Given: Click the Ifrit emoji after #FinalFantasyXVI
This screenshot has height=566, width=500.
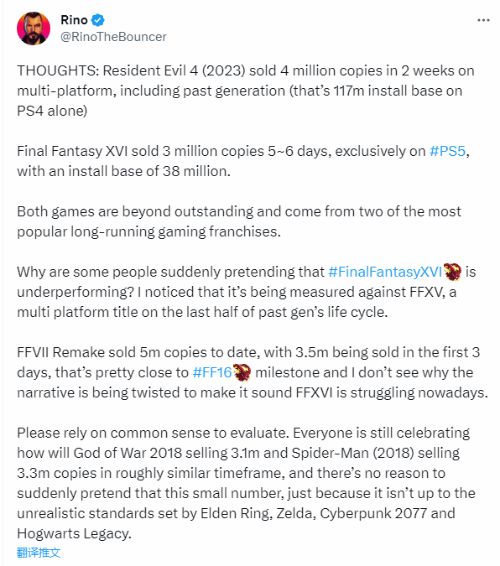Looking at the screenshot, I should click(x=453, y=272).
